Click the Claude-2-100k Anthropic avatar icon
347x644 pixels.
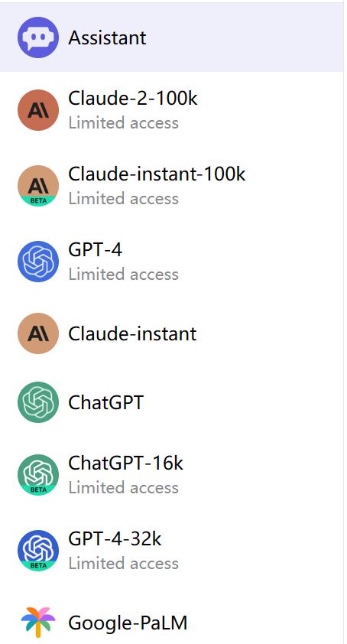[38, 110]
